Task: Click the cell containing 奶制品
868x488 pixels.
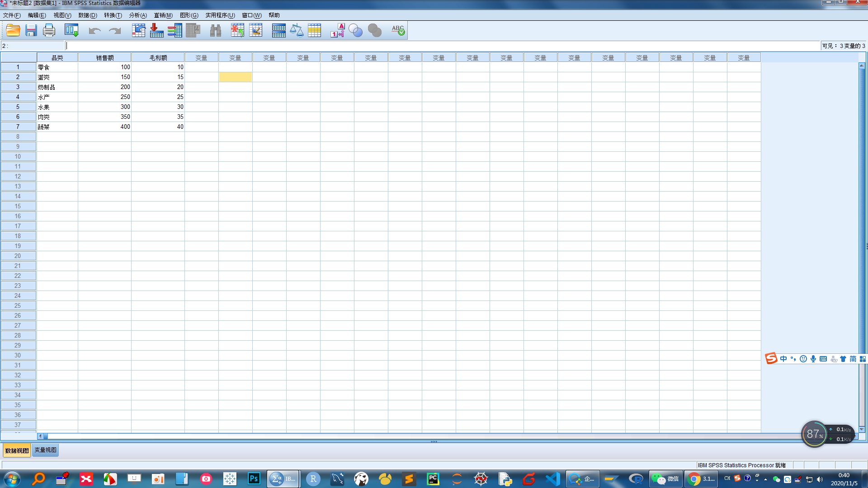Action: (x=57, y=87)
